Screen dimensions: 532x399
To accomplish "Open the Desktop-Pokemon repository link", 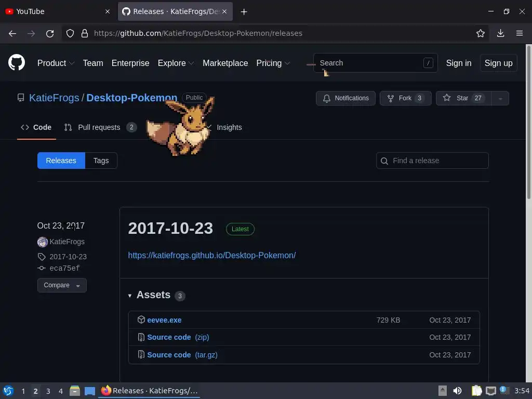I will tap(131, 98).
